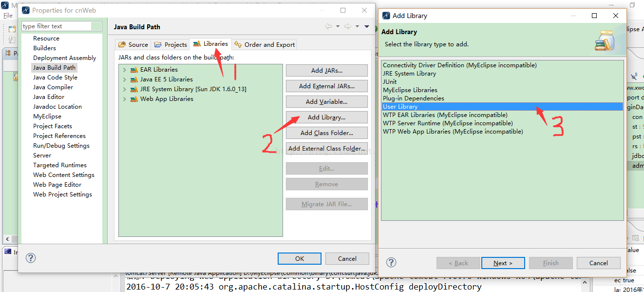Open the back history dropdown arrow

(338, 26)
